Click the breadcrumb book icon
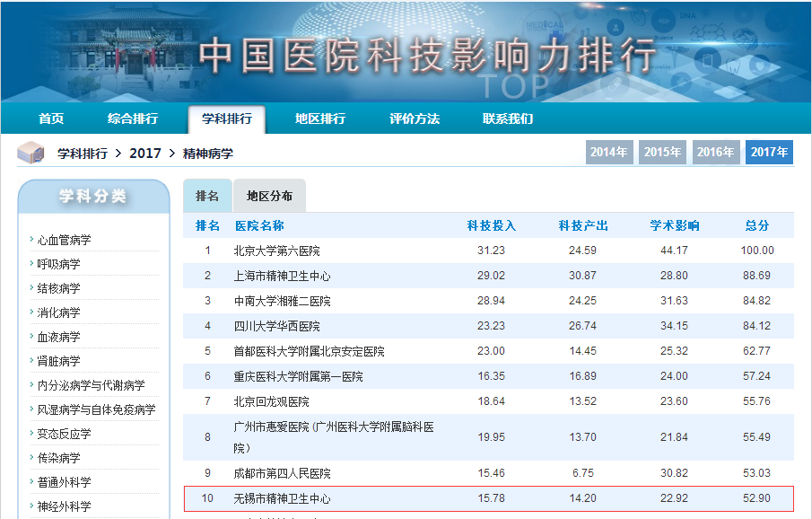Image resolution: width=812 pixels, height=519 pixels. tap(31, 153)
